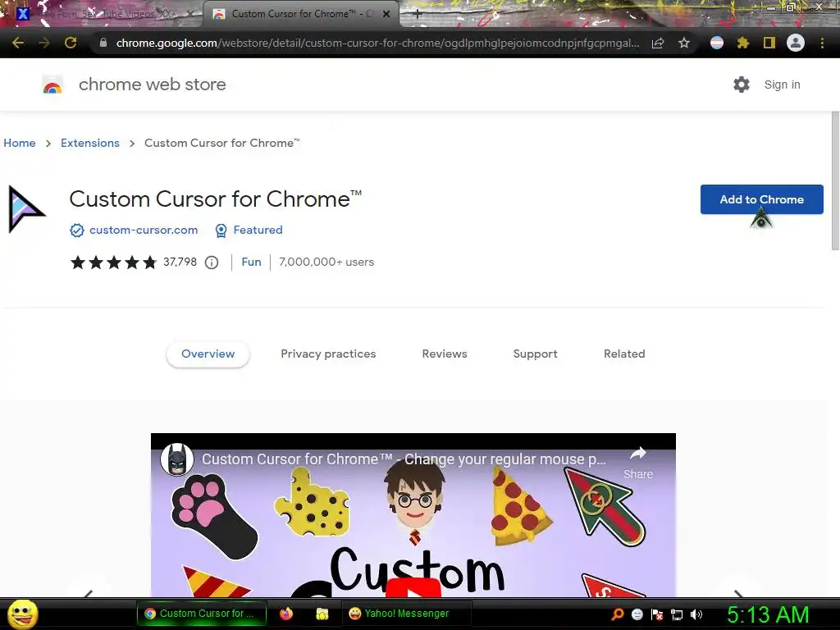Click the rating info circle icon

212,262
